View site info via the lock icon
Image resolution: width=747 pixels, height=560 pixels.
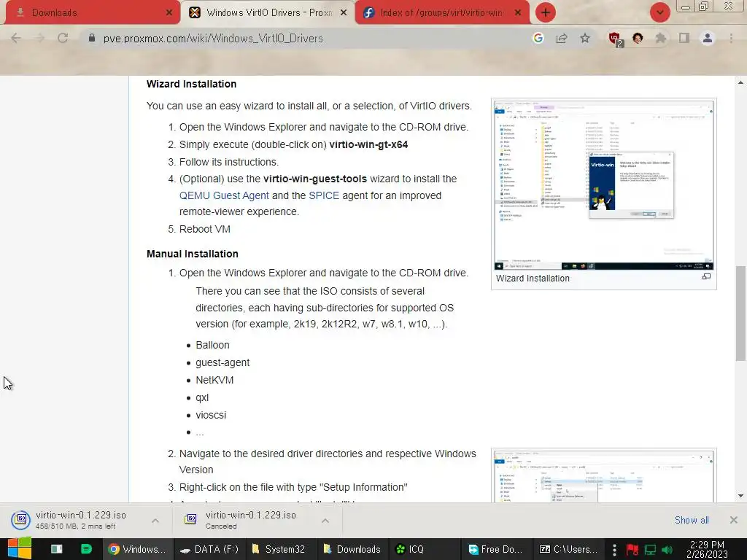tap(92, 38)
